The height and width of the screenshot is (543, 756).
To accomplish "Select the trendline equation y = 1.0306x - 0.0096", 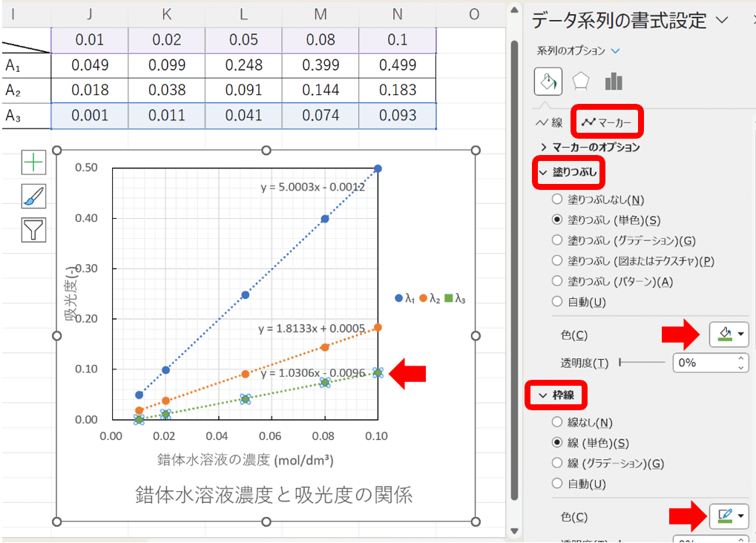I will click(313, 373).
